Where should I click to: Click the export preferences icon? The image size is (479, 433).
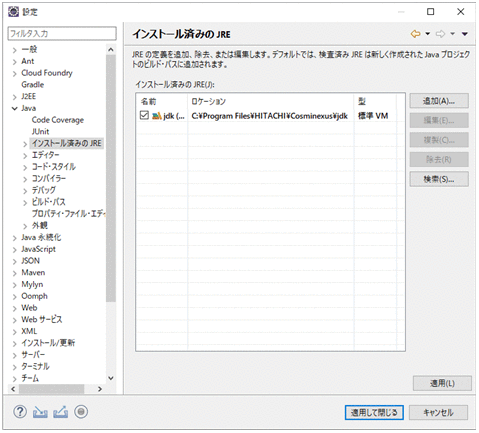point(61,412)
